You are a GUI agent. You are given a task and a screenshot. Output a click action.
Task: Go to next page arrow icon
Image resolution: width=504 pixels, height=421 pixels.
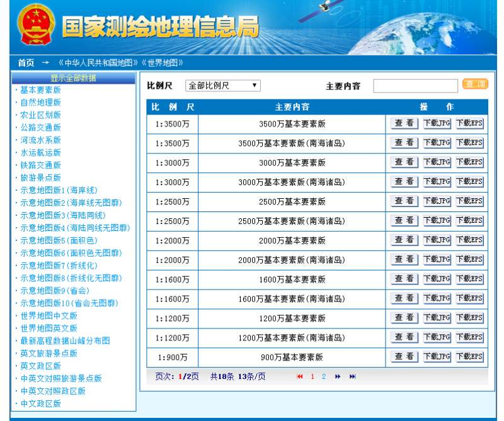pyautogui.click(x=338, y=376)
